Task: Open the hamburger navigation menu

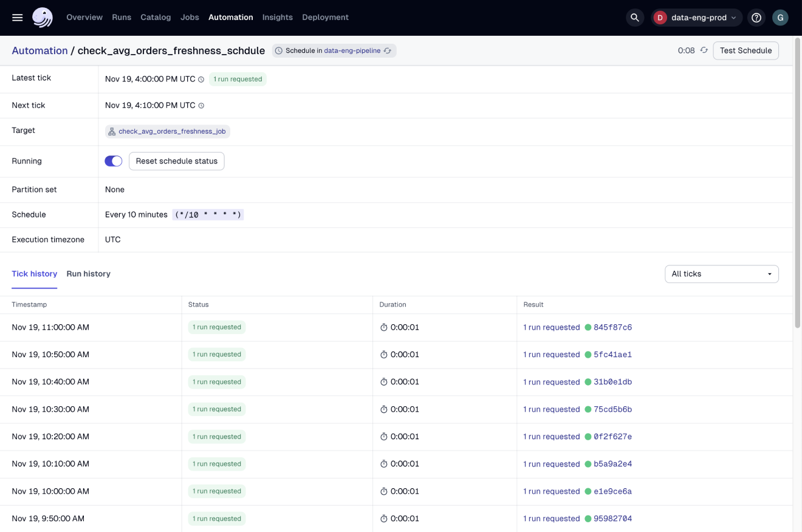Action: click(x=17, y=17)
